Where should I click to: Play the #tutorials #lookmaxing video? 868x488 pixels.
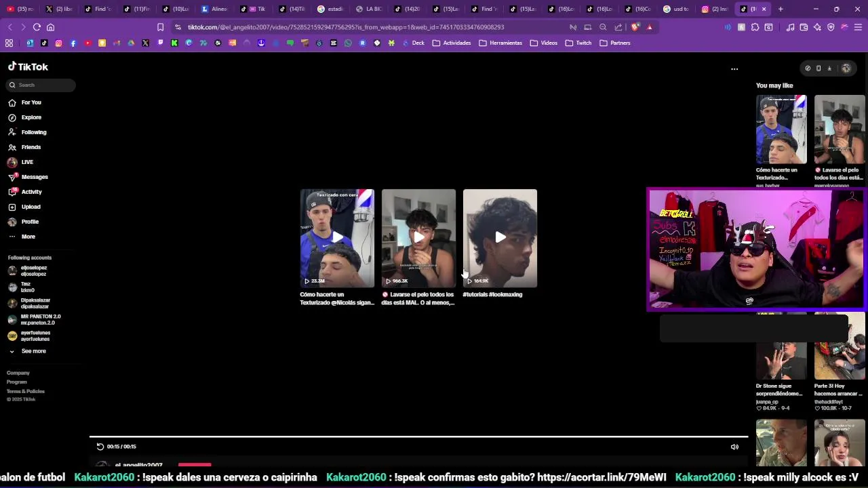click(500, 238)
